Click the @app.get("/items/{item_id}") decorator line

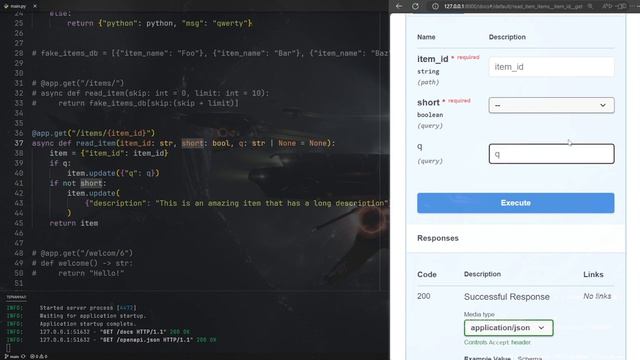(x=93, y=133)
